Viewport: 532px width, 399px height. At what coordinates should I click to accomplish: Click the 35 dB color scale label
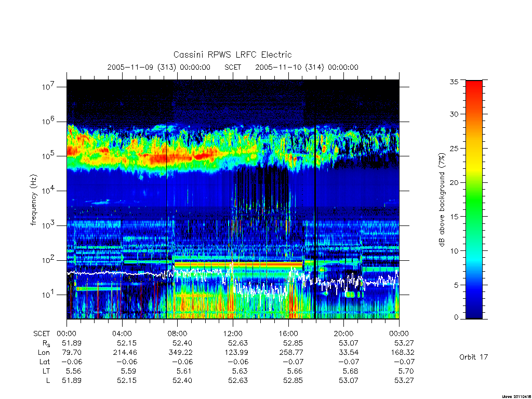[x=454, y=82]
